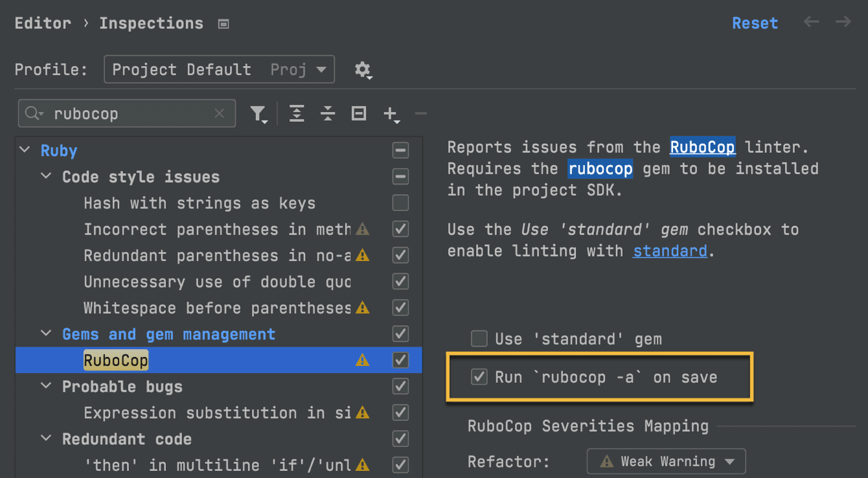Click RuboCop Severities Mapping heading
This screenshot has height=478, width=868.
[x=588, y=426]
